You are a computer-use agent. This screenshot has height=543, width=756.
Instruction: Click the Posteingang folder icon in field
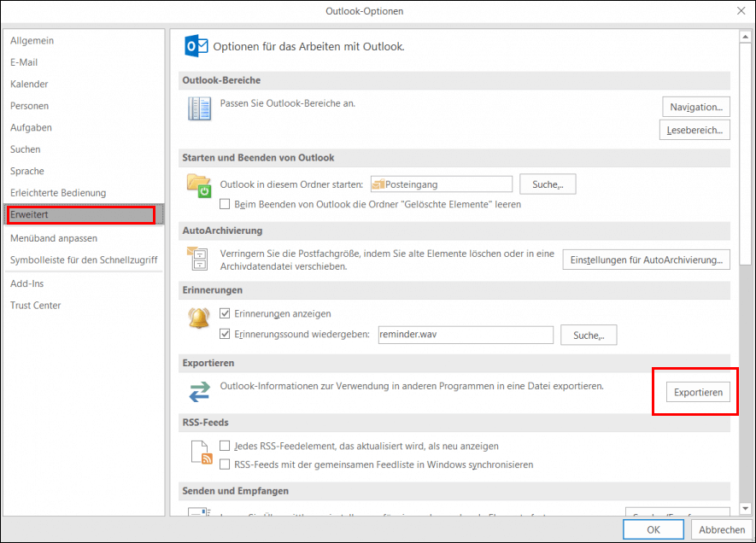[378, 184]
